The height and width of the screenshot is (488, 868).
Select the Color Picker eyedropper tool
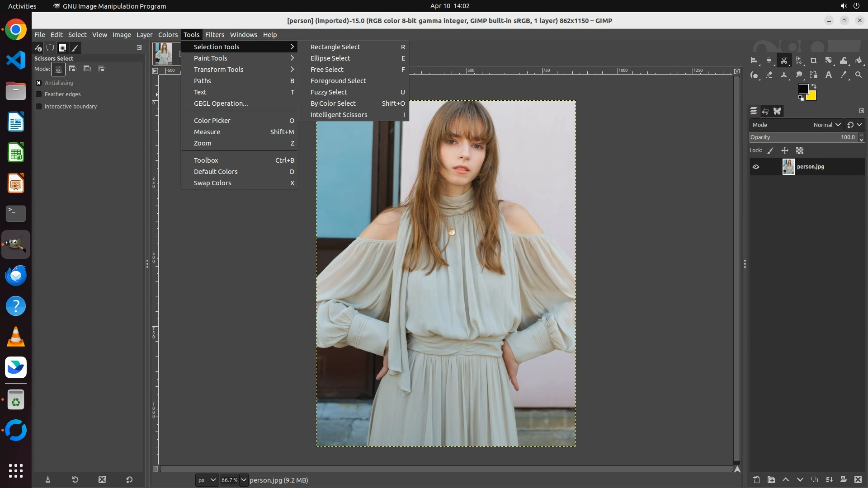[x=844, y=75]
